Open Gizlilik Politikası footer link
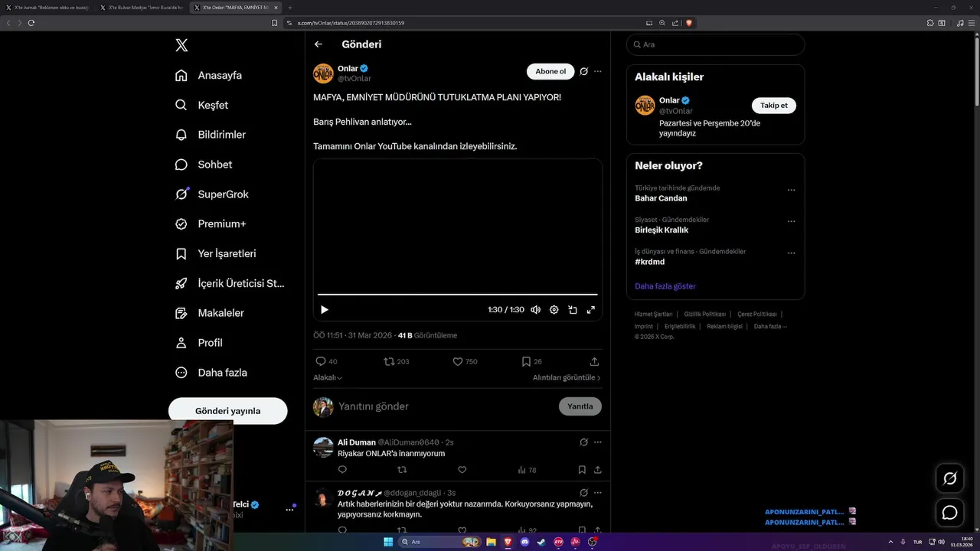This screenshot has width=980, height=551. 704,315
